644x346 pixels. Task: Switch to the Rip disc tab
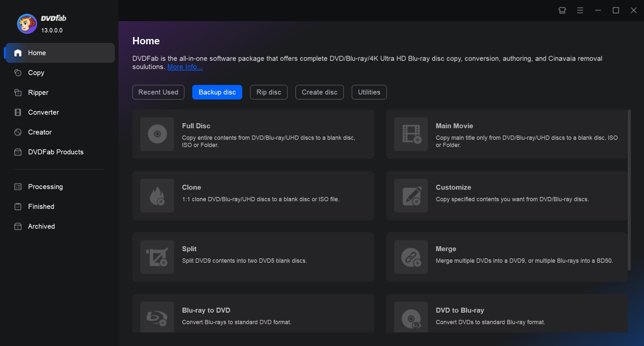click(269, 92)
